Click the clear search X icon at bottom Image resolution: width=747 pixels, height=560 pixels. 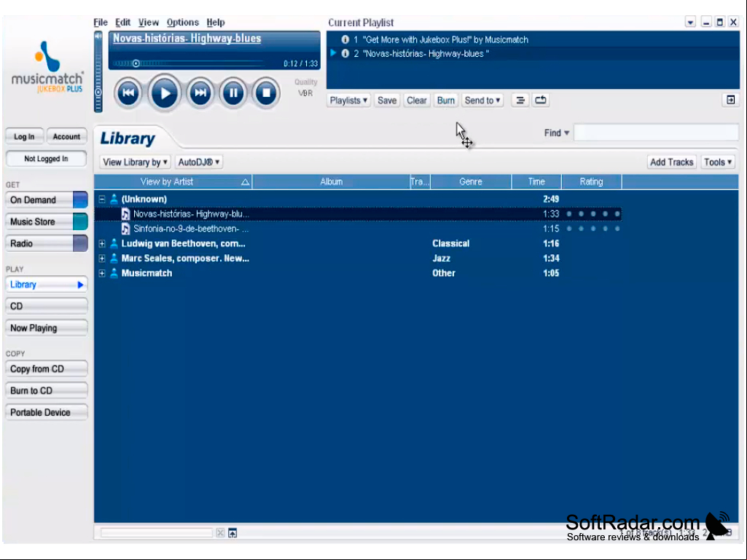220,533
